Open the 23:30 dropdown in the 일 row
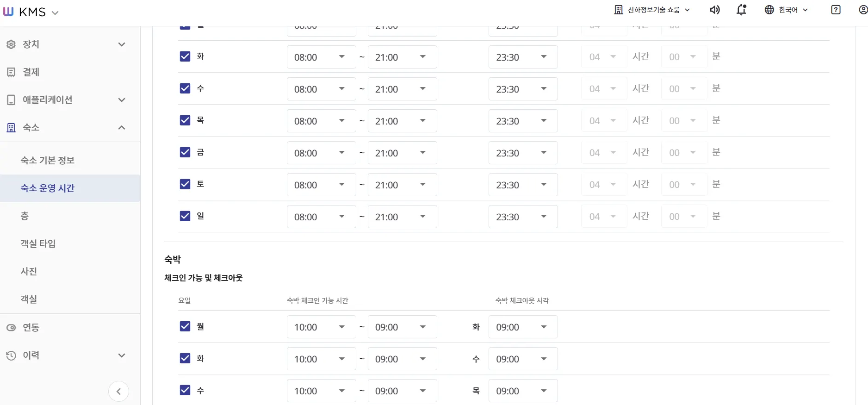Screen dimensions: 868x405 [x=523, y=217]
